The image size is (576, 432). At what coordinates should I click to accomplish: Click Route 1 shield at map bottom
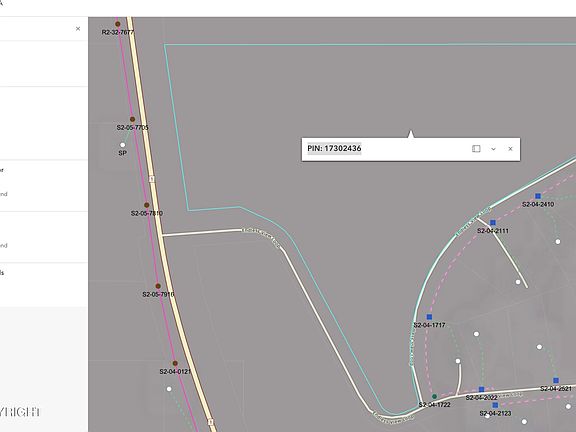[210, 422]
